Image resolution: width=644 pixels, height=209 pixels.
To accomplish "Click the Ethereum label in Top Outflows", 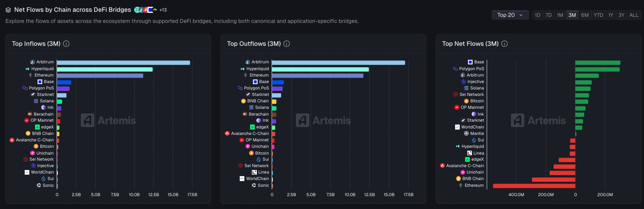I will coord(259,75).
